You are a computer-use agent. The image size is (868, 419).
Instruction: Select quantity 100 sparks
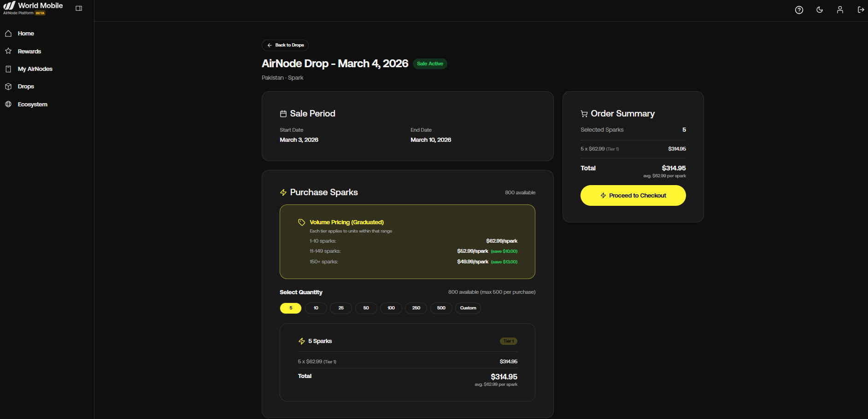[x=391, y=308]
